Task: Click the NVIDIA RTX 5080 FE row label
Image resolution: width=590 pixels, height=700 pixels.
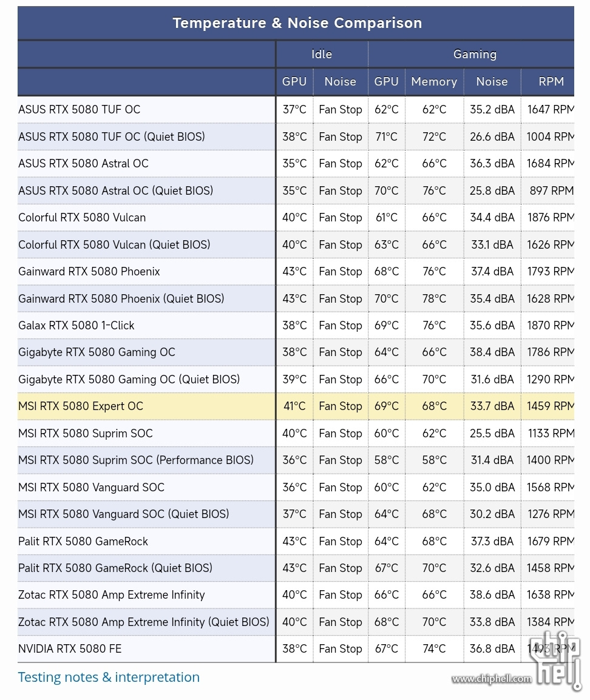Action: tap(70, 648)
